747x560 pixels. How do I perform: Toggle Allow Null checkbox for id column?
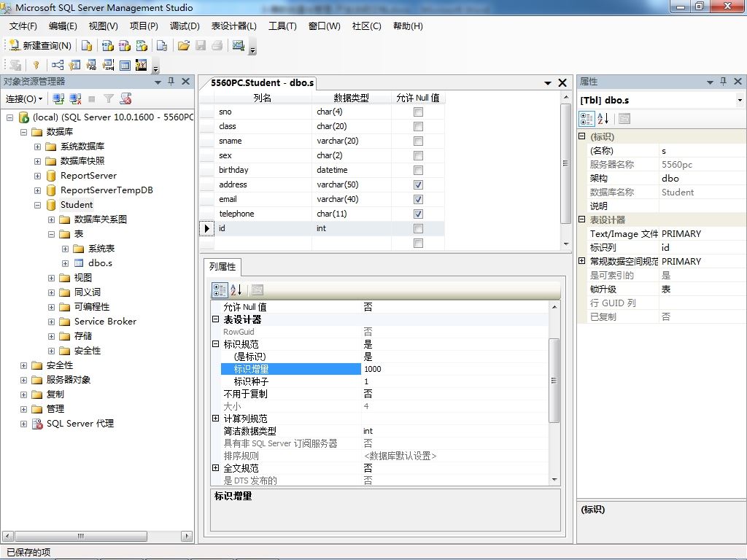[x=418, y=228]
